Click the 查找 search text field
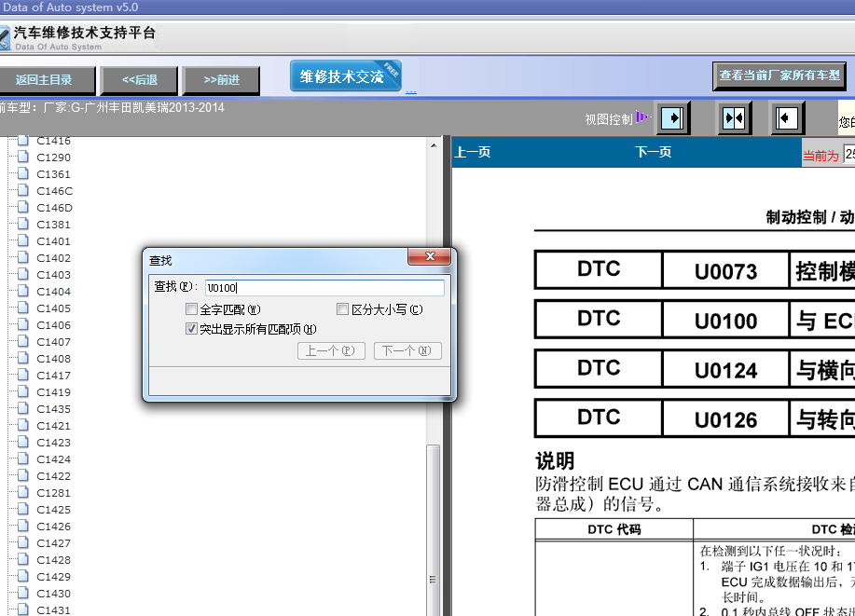 coord(325,288)
